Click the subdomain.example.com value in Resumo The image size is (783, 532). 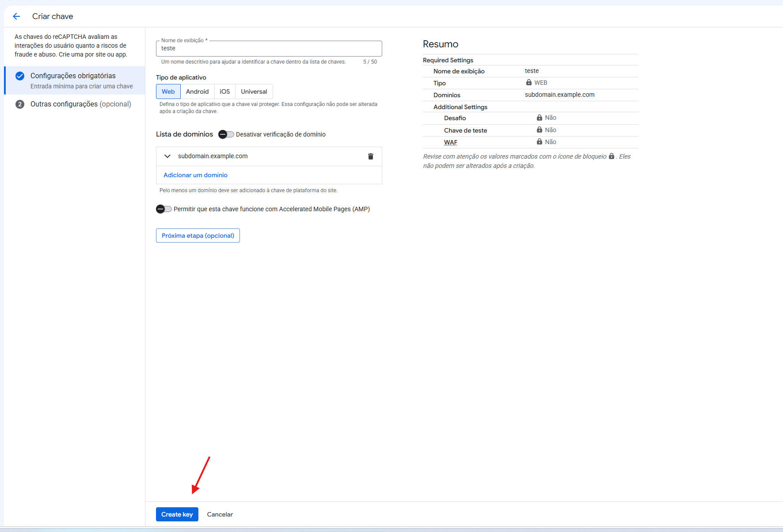coord(560,95)
